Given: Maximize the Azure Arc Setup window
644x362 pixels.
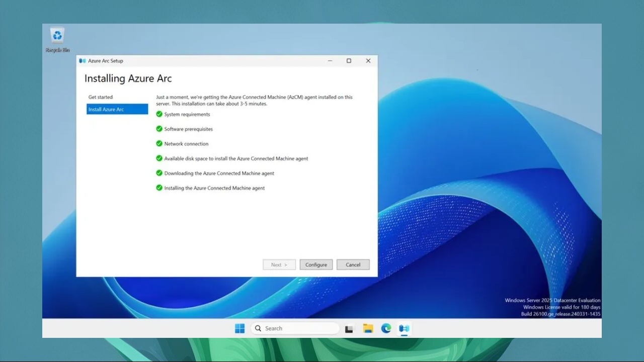Looking at the screenshot, I should point(349,61).
